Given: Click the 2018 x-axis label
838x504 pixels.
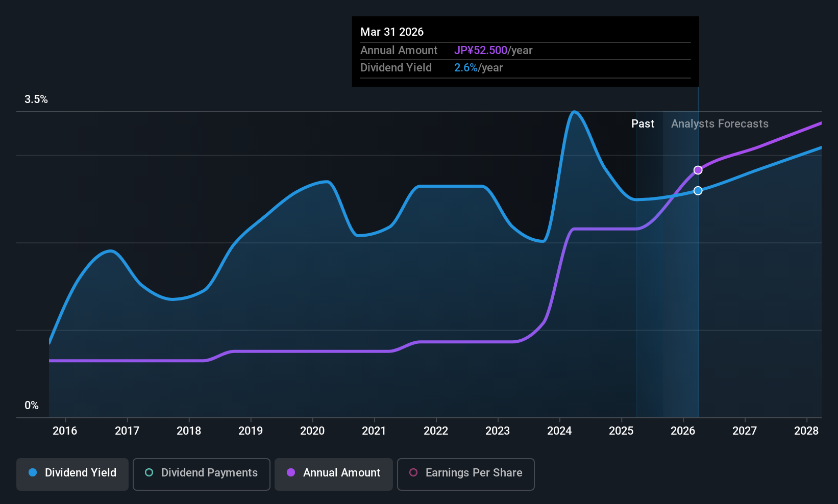Looking at the screenshot, I should point(189,431).
